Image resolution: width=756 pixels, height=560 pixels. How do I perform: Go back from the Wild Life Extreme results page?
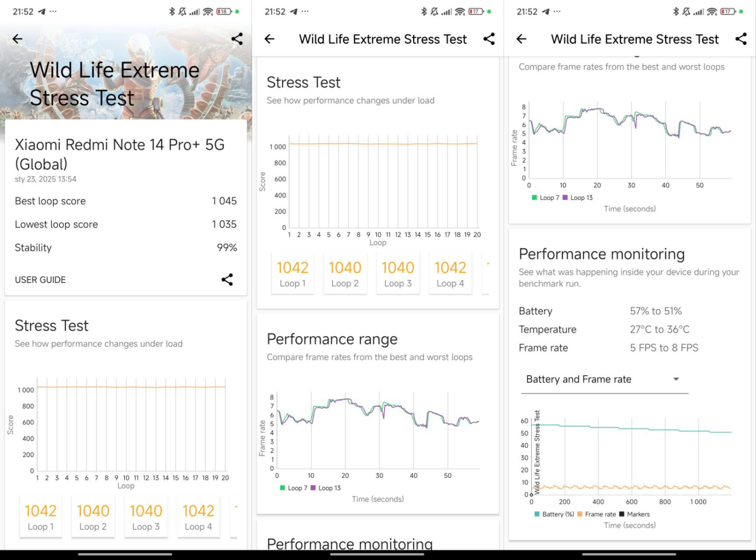[x=17, y=39]
